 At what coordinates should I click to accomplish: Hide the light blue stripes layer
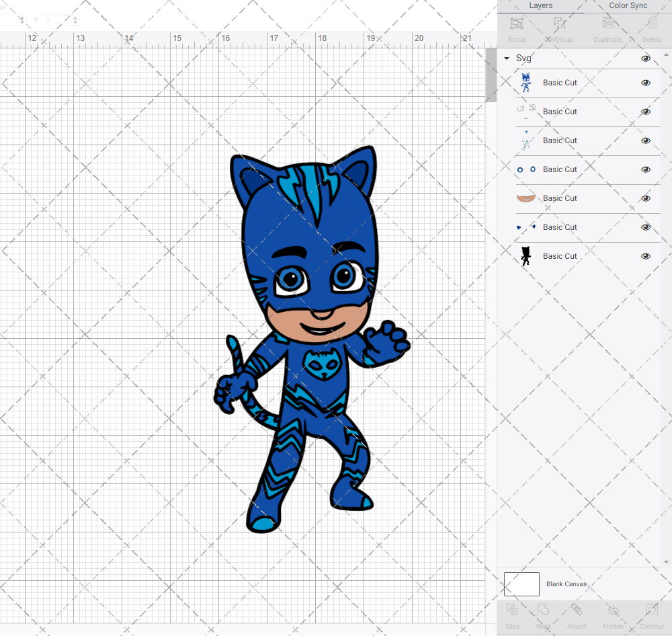pyautogui.click(x=646, y=141)
